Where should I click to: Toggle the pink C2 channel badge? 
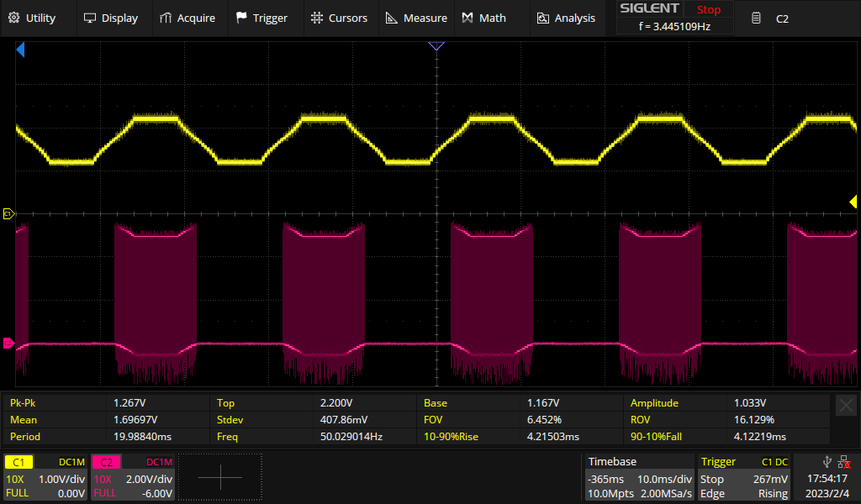point(106,462)
